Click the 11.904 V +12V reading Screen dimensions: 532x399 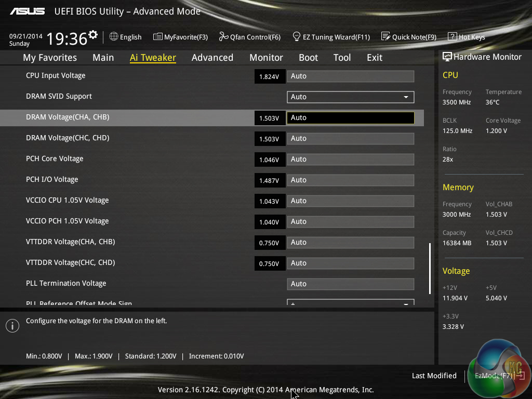click(455, 298)
